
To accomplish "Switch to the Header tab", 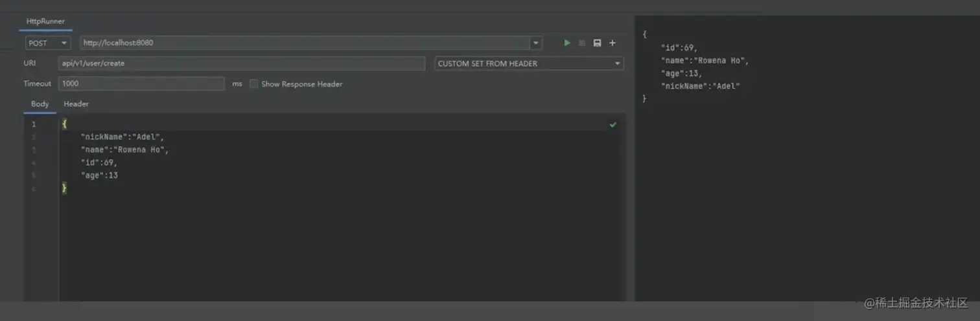I will point(76,104).
